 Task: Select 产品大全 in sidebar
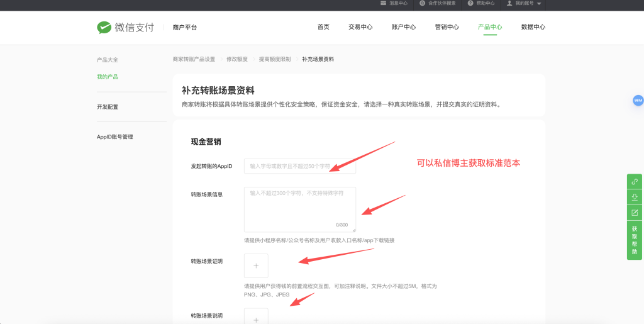(108, 60)
